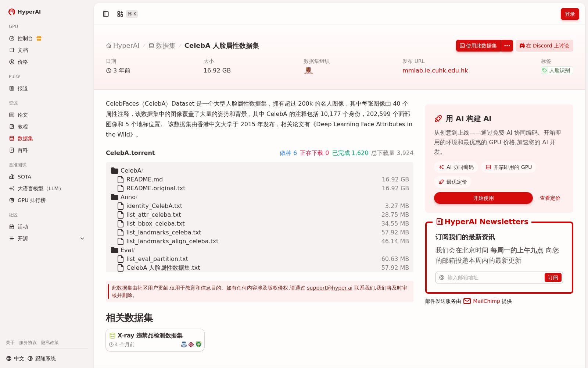
Task: Click 在 Discord 上讨论 button
Action: [544, 46]
